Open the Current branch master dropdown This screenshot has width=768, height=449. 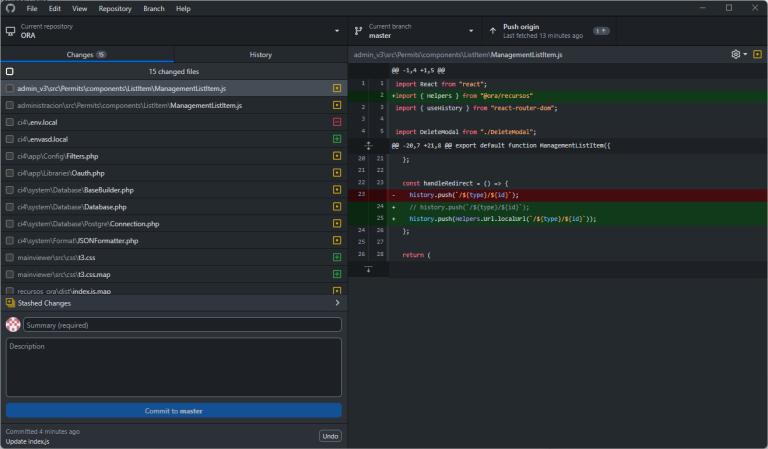[x=415, y=31]
